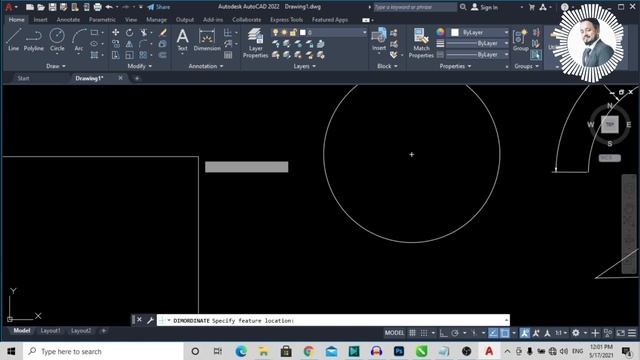Image resolution: width=640 pixels, height=360 pixels.
Task: Expand the Properties panel
Action: coord(455,66)
